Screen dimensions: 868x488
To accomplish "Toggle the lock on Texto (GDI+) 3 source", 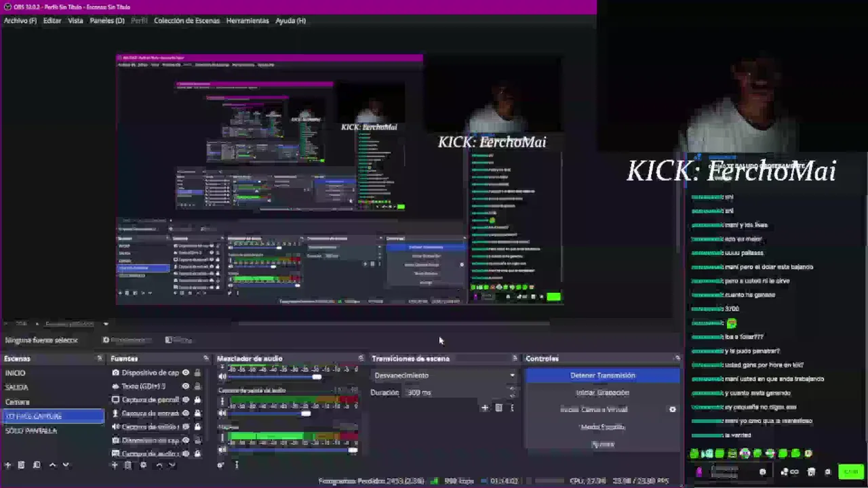I will pos(197,386).
